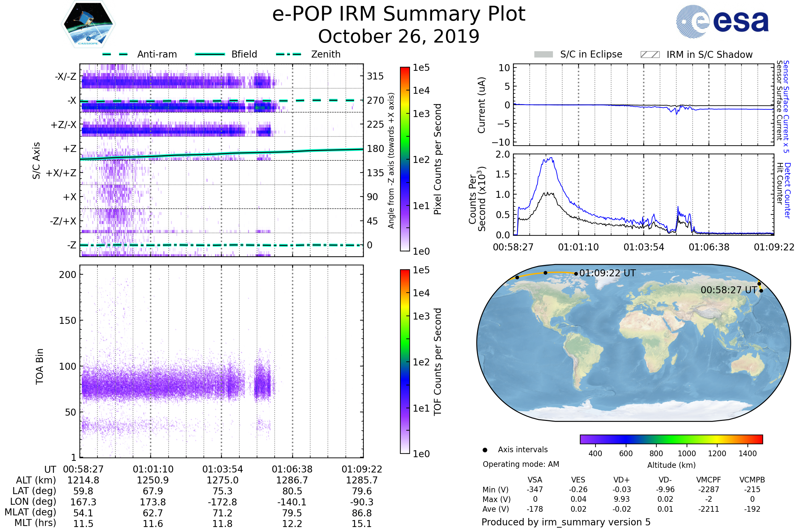Click the VMCPF voltage column header
This screenshot has height=532, width=798.
709,480
